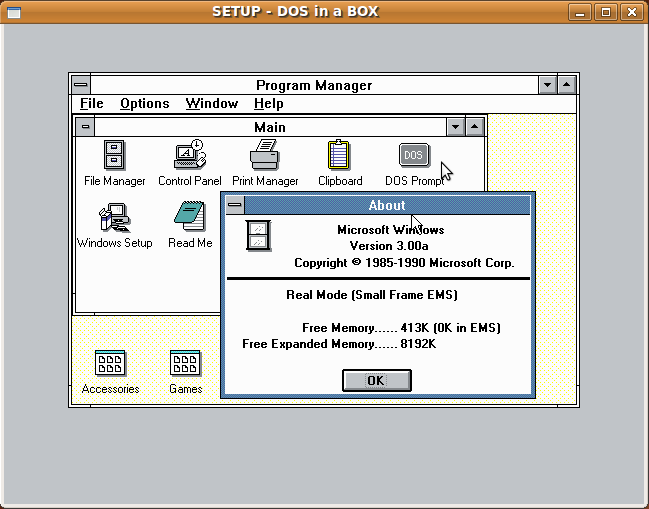This screenshot has width=649, height=509.
Task: Click the Windows logo icon in About
Action: 258,236
